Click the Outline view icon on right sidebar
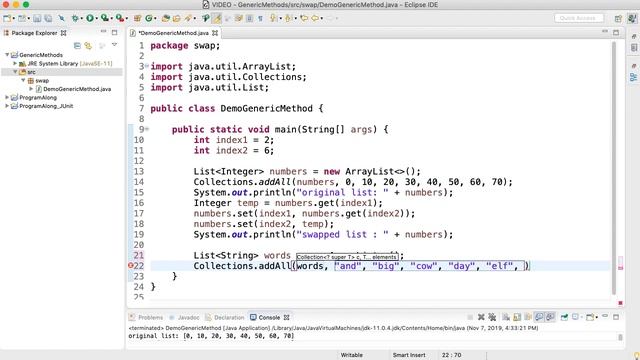The height and width of the screenshot is (360, 640). coord(633,77)
